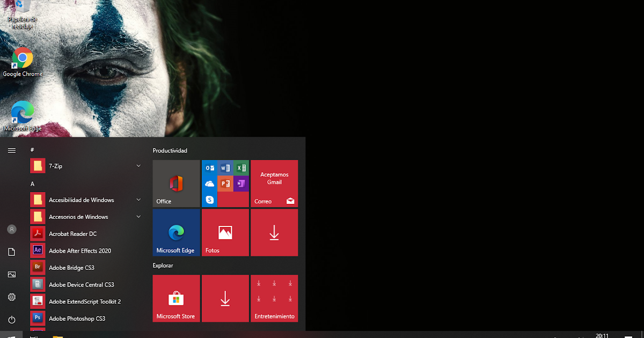Open the Microsoft Edge tile

point(176,233)
